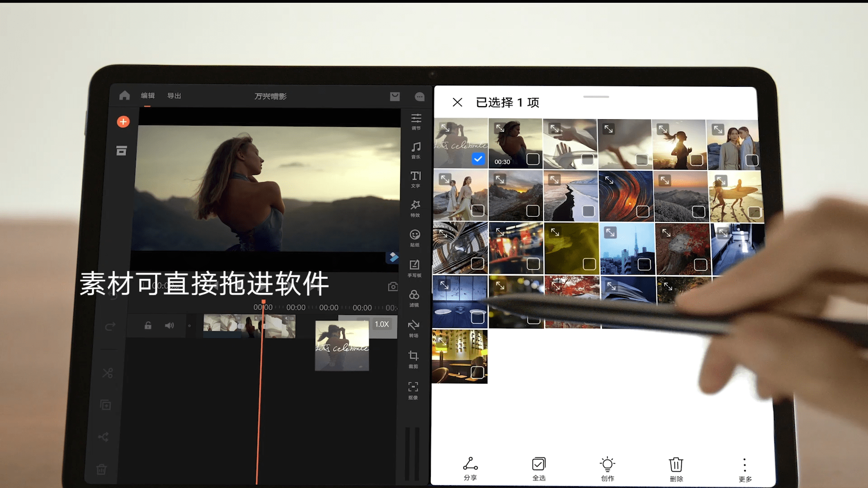Expand the grey mountain photo fullscreen icon
Image resolution: width=868 pixels, height=488 pixels.
(x=664, y=180)
